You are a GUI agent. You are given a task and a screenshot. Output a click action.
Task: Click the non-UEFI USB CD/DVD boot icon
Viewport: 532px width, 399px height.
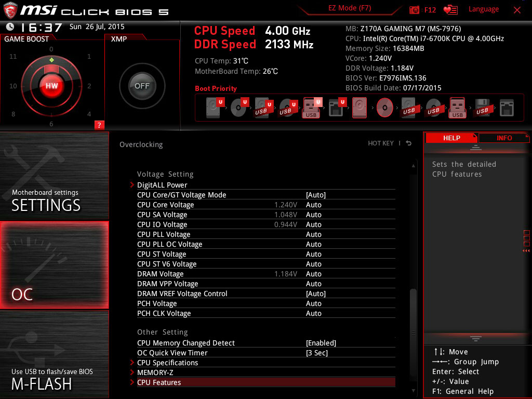point(433,108)
